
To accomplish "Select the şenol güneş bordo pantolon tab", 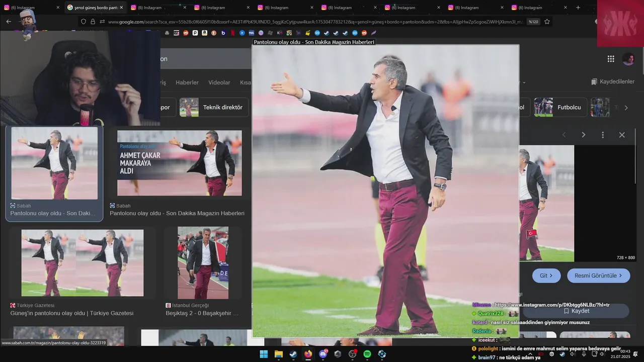I will tap(95, 8).
